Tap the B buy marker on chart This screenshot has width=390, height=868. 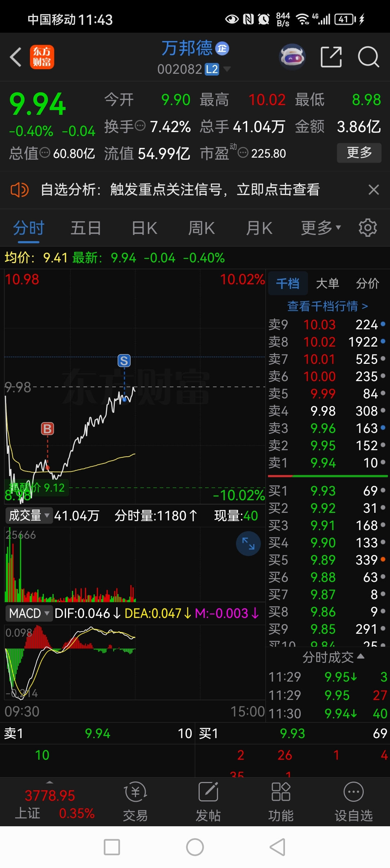tap(47, 429)
